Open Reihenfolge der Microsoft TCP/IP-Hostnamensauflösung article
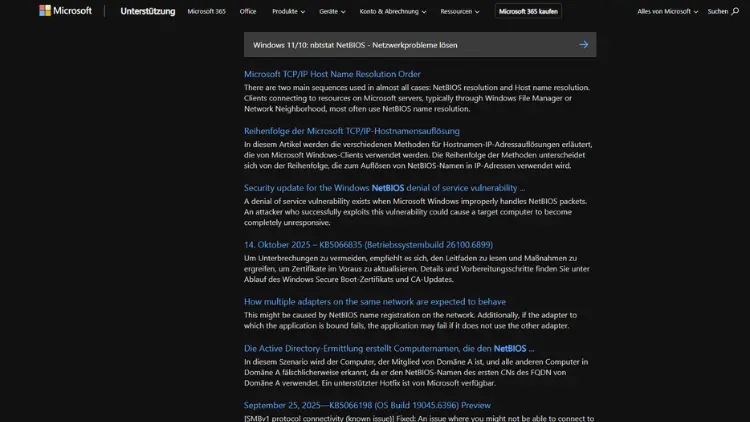Image resolution: width=750 pixels, height=422 pixels. pos(351,131)
